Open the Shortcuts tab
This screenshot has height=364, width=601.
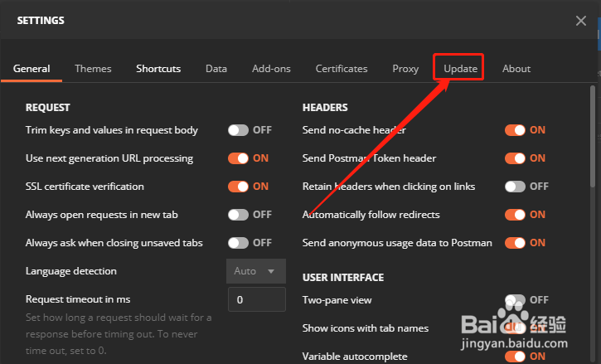click(x=158, y=69)
